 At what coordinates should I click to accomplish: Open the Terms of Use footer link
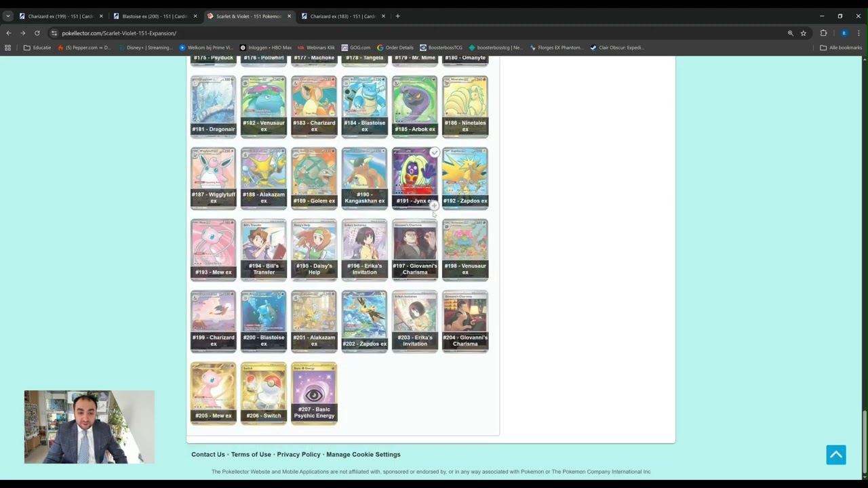(251, 455)
